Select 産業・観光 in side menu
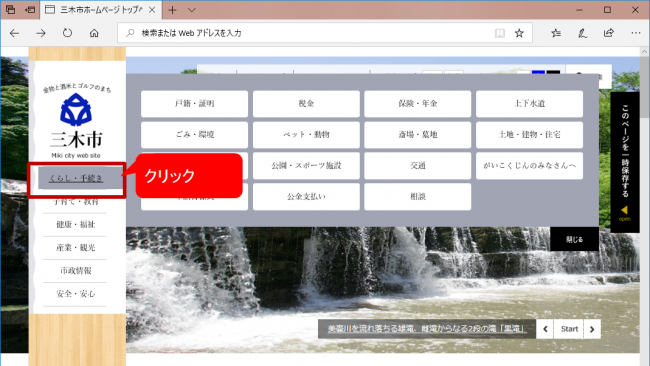The width and height of the screenshot is (650, 366). (x=75, y=248)
